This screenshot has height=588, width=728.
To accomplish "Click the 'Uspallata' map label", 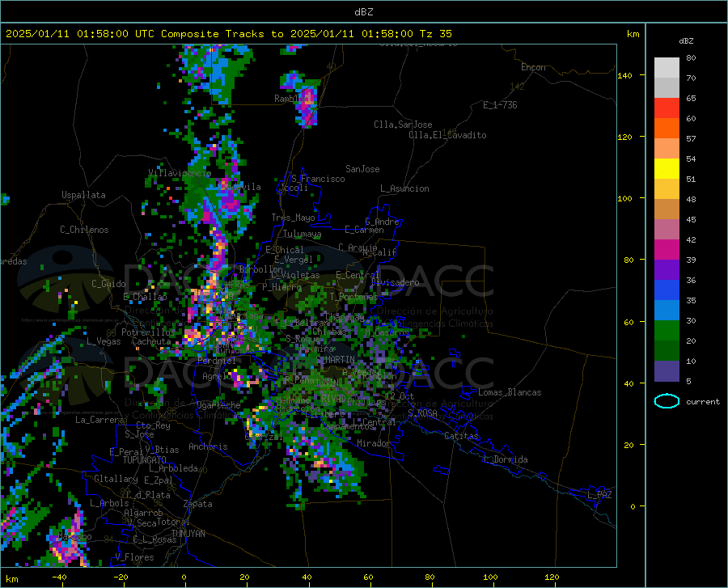I will pos(83,195).
